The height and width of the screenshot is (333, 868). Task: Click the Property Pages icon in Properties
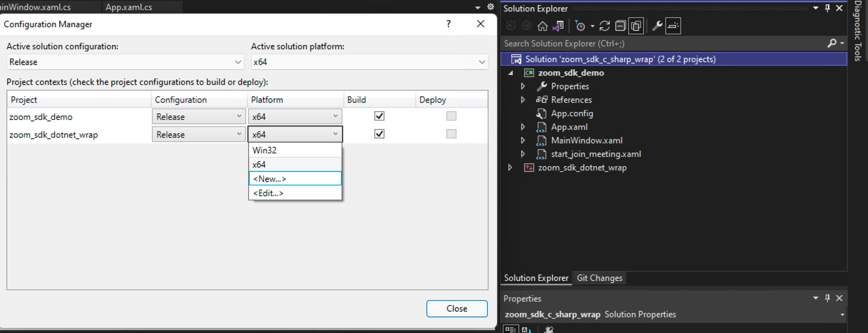tap(549, 329)
